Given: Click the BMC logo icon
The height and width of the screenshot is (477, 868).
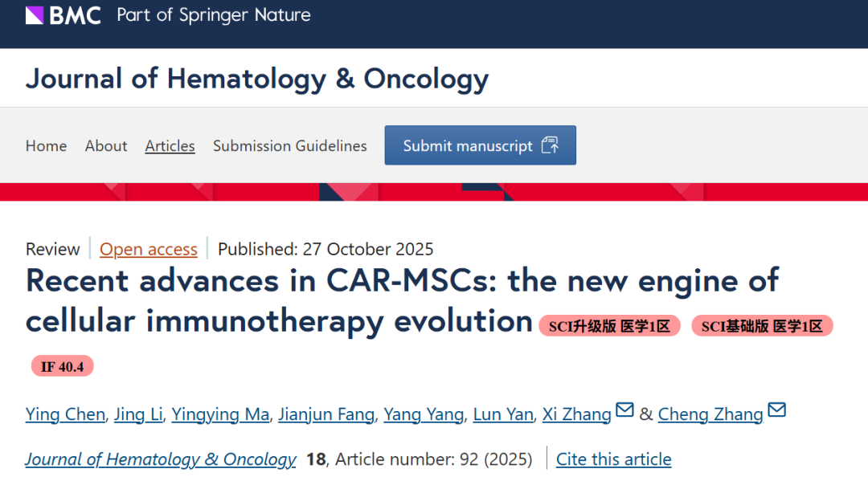Looking at the screenshot, I should click(35, 15).
